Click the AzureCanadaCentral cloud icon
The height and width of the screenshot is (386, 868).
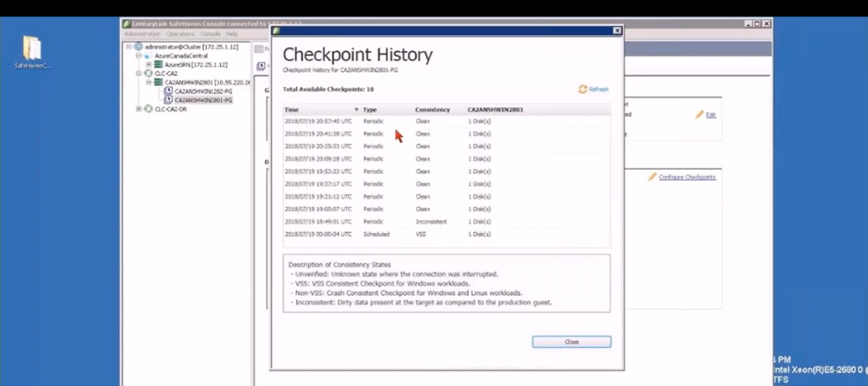click(x=148, y=56)
